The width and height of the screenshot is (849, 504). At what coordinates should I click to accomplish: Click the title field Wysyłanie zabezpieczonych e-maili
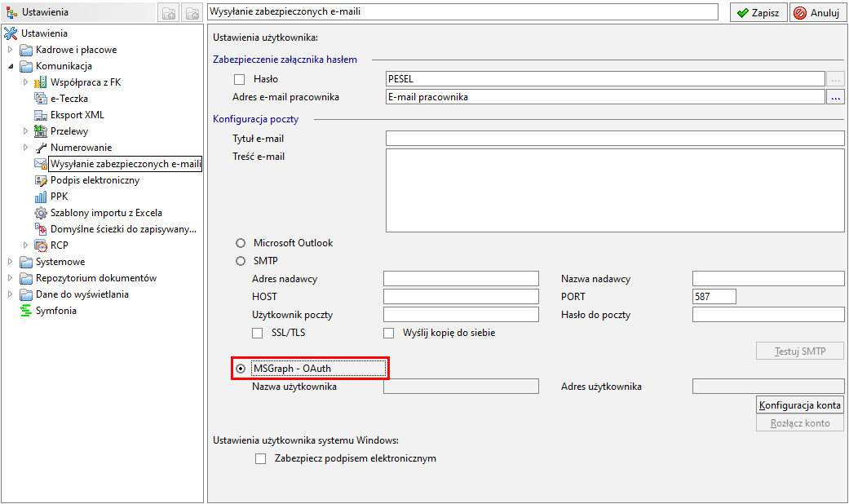[462, 12]
